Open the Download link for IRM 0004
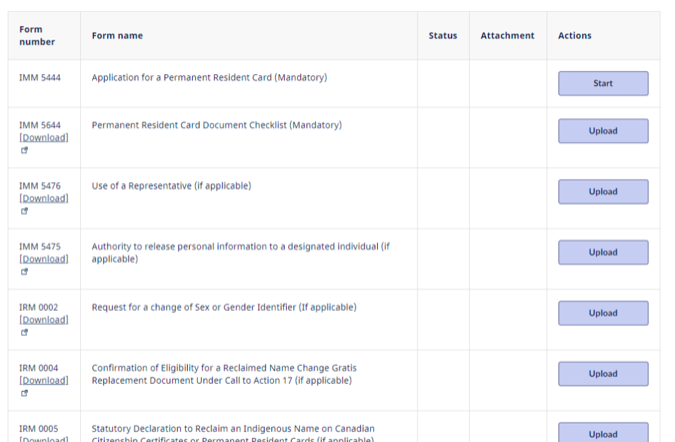The width and height of the screenshot is (675, 442). (44, 381)
